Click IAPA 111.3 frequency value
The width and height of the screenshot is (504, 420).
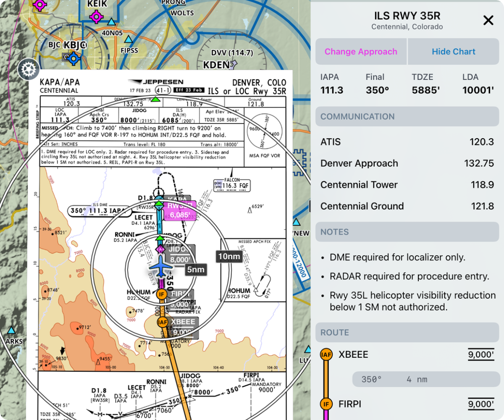(332, 90)
